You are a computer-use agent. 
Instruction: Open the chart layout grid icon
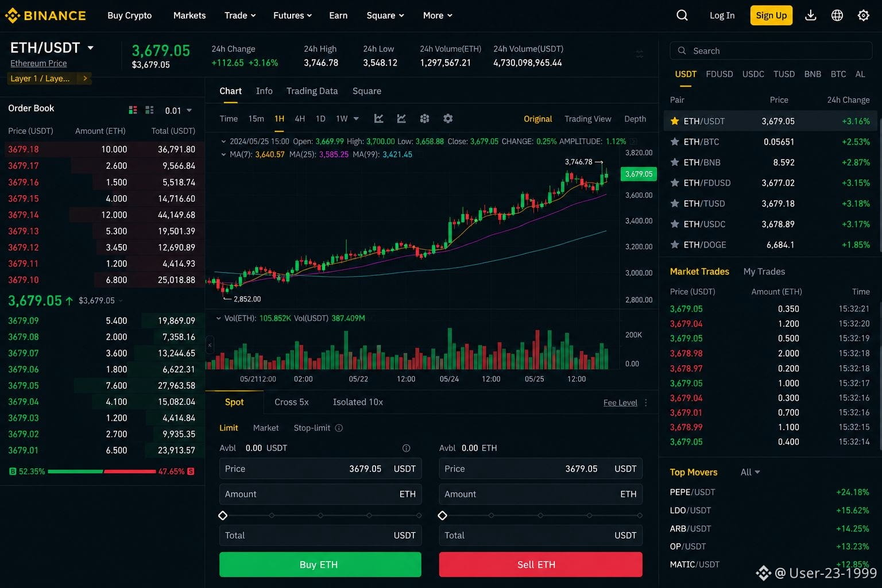tap(425, 118)
